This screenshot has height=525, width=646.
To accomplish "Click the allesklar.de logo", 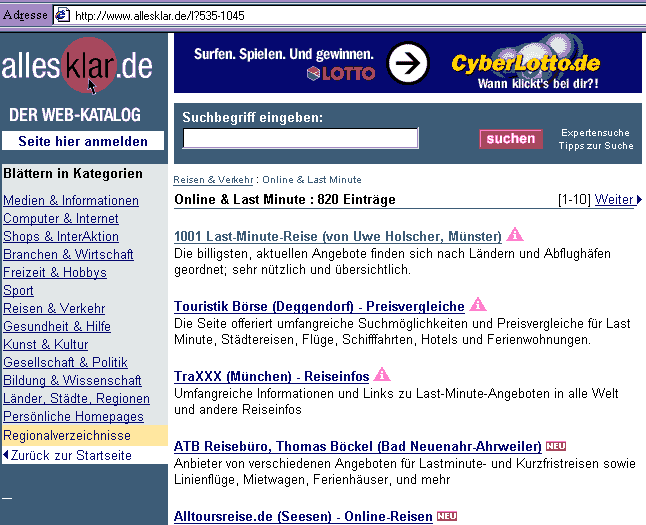I will pos(77,66).
